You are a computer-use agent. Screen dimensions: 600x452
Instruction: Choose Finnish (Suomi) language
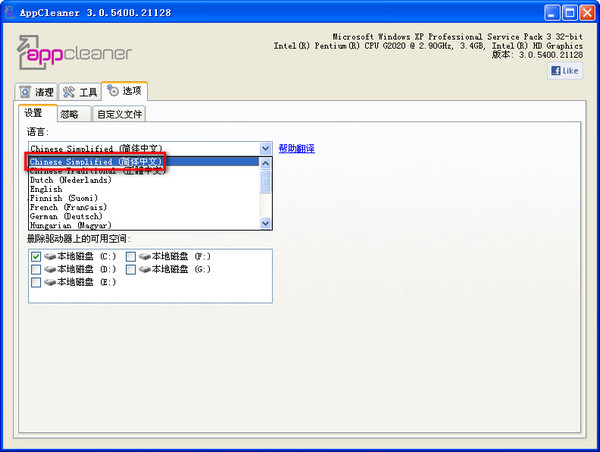tap(144, 198)
